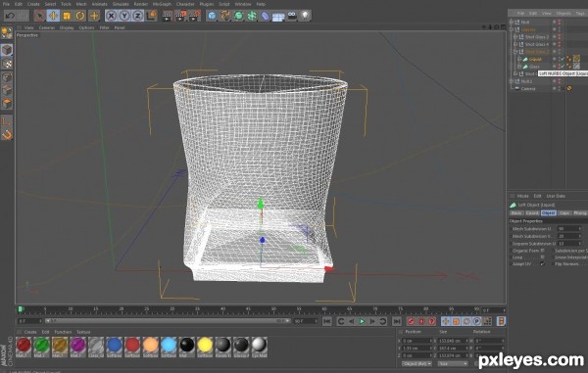The width and height of the screenshot is (588, 373).
Task: Click the red Record keyframe button
Action: coord(411,321)
